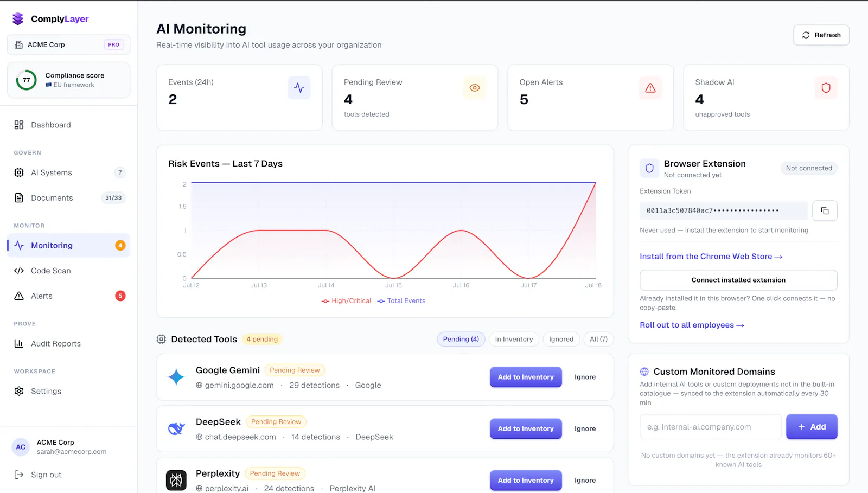Ignore Perplexity
Image resolution: width=868 pixels, height=493 pixels.
pos(585,480)
